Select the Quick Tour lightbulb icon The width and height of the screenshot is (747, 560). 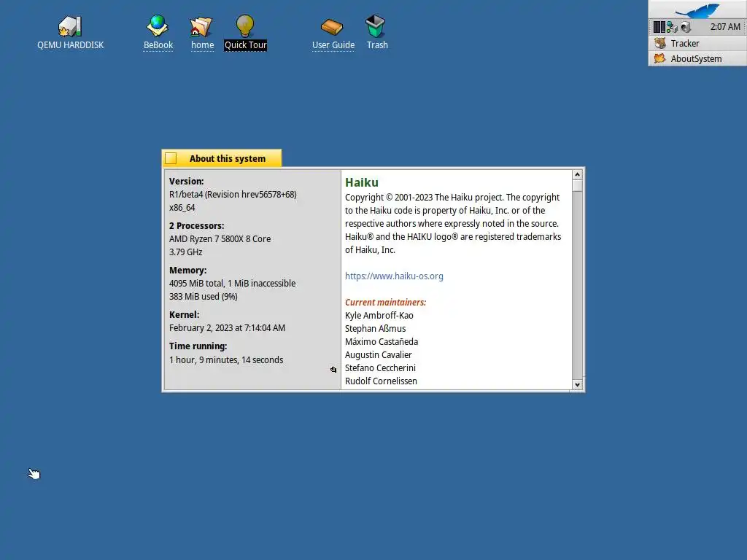point(245,26)
